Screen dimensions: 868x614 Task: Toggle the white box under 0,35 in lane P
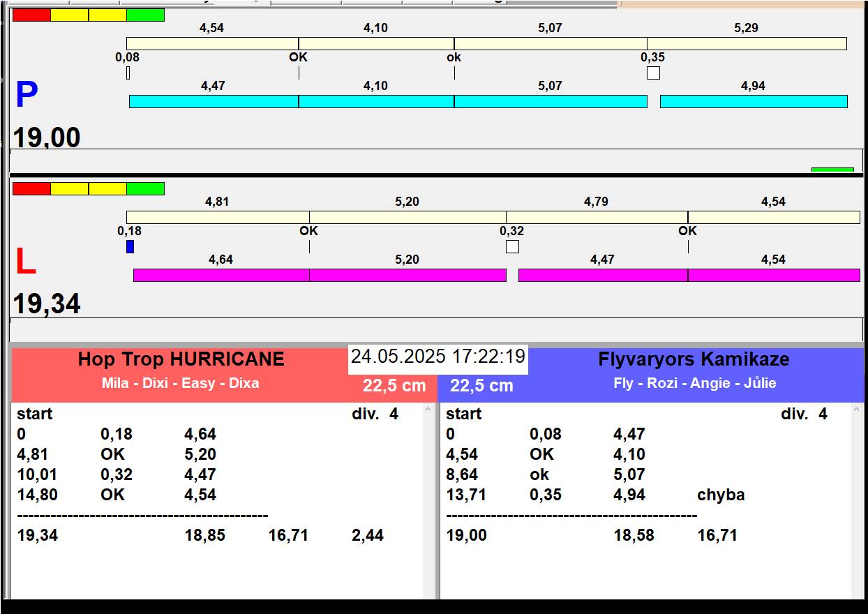click(653, 73)
